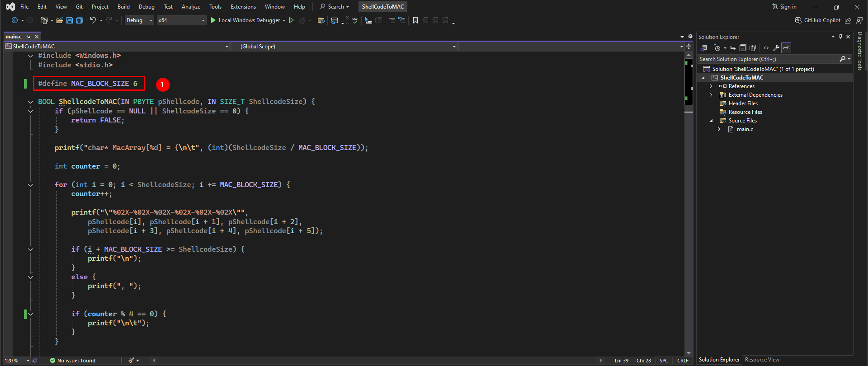Toggle pin on main.c tab
Viewport: 868px width, 366px height.
[28, 37]
